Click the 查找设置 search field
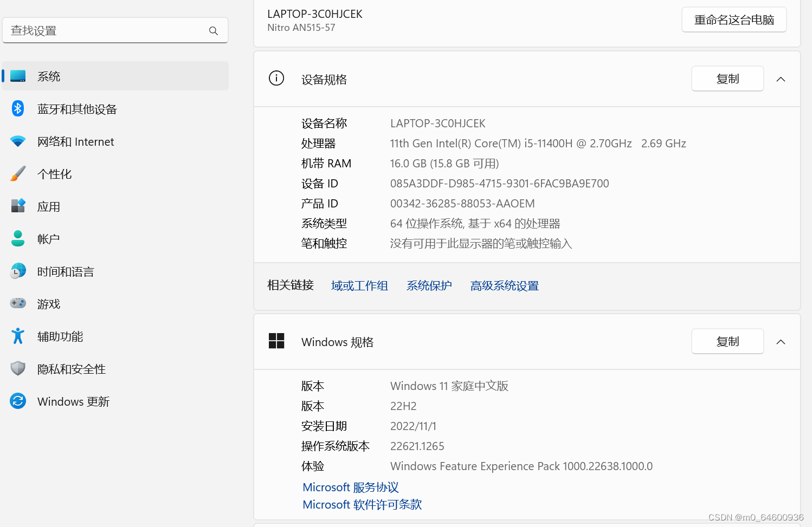The width and height of the screenshot is (812, 527). pos(115,30)
